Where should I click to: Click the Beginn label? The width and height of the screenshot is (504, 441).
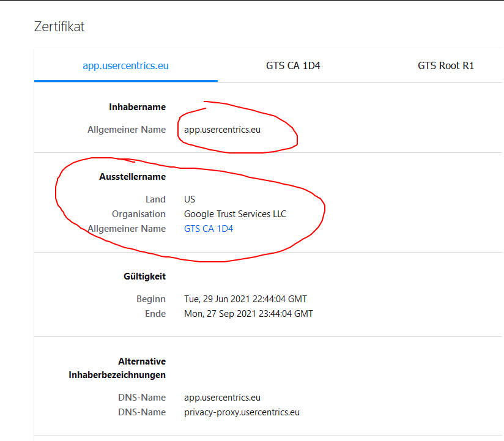pyautogui.click(x=151, y=299)
